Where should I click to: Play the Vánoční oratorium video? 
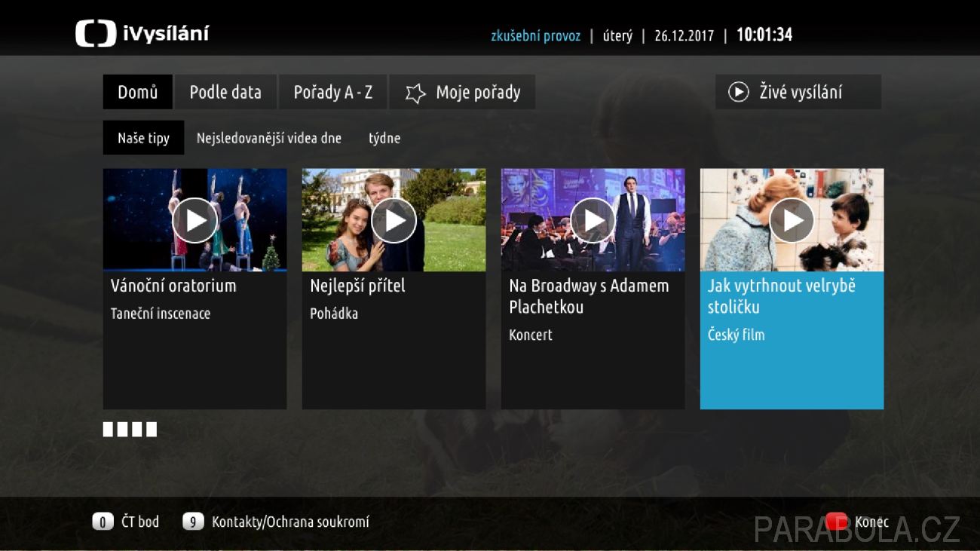pyautogui.click(x=194, y=220)
